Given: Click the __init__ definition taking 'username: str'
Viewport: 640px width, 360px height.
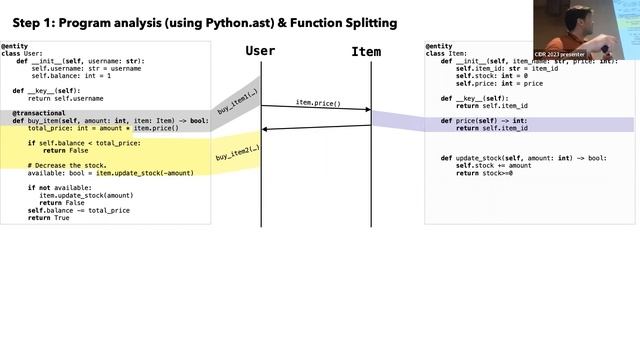Looking at the screenshot, I should (80, 61).
